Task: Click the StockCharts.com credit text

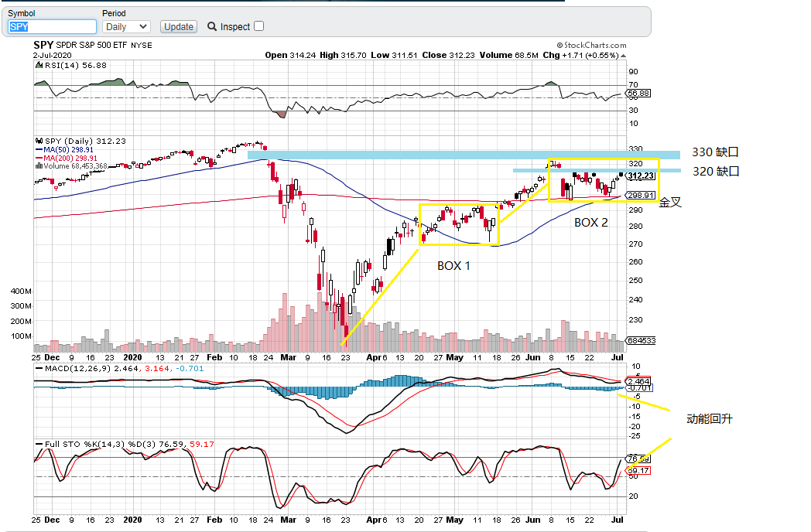Action: click(x=592, y=45)
